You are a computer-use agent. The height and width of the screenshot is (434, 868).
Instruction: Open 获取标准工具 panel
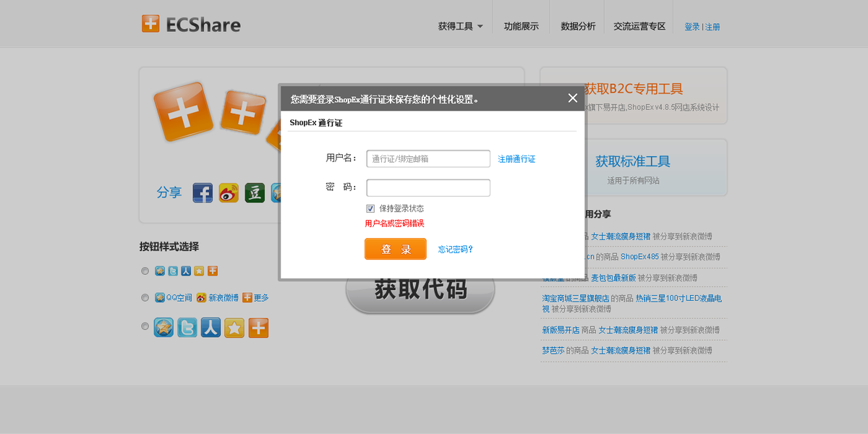tap(634, 167)
